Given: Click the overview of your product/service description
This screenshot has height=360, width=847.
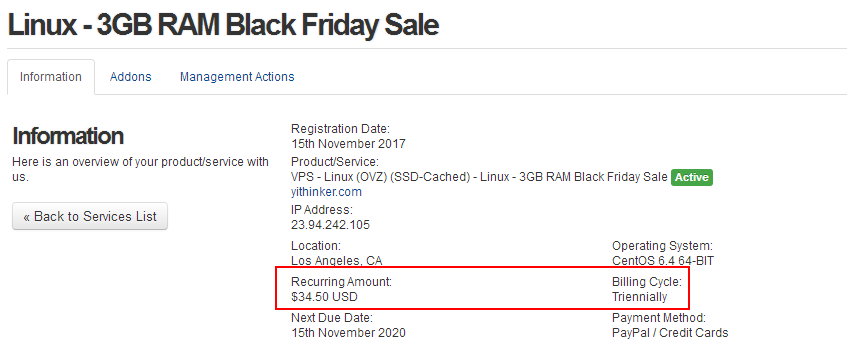Looking at the screenshot, I should pyautogui.click(x=140, y=169).
